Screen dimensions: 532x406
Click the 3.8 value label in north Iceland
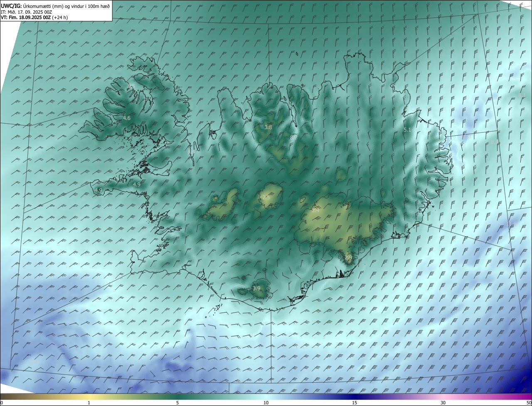coord(268,127)
